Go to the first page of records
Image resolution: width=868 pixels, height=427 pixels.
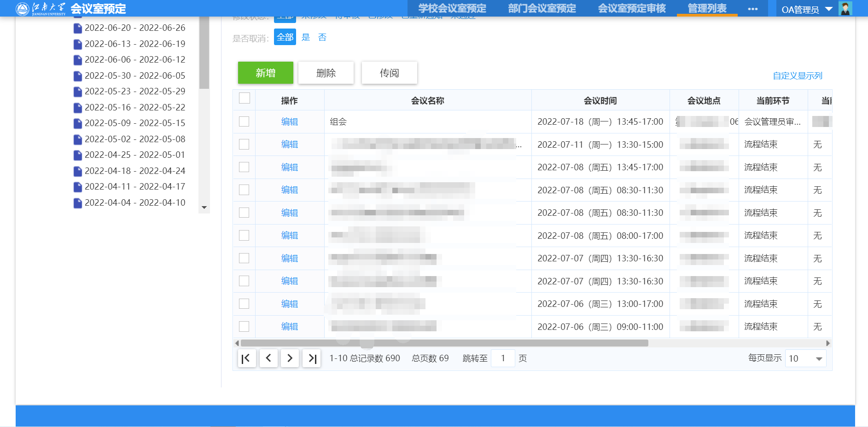click(246, 358)
